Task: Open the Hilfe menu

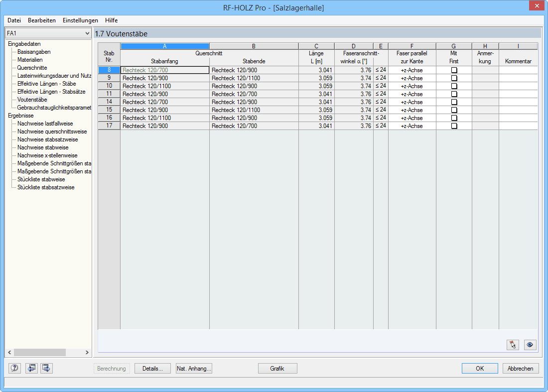Action: point(112,20)
